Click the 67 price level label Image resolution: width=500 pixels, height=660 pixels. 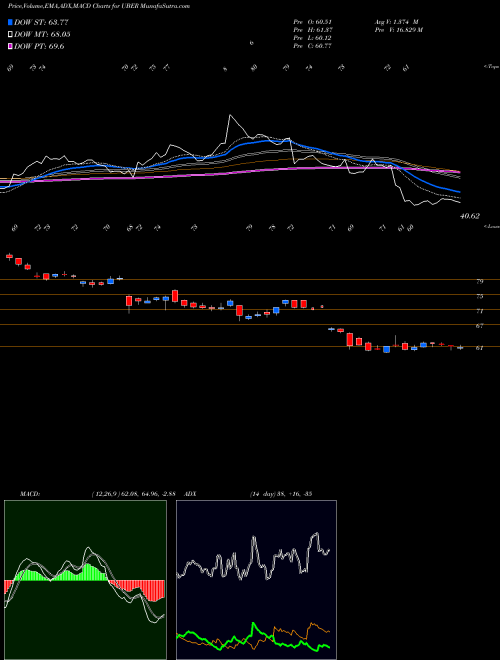click(480, 326)
